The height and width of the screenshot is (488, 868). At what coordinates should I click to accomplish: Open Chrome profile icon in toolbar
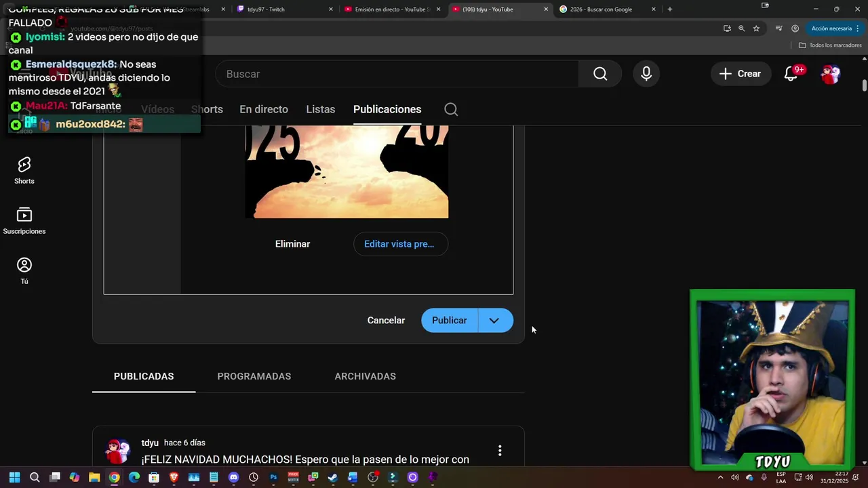(x=795, y=28)
